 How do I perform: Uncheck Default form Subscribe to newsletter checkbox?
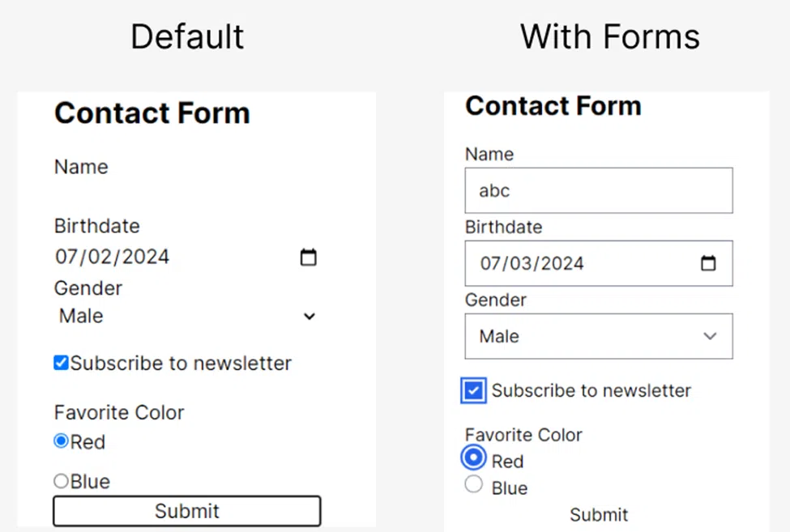[x=61, y=363]
